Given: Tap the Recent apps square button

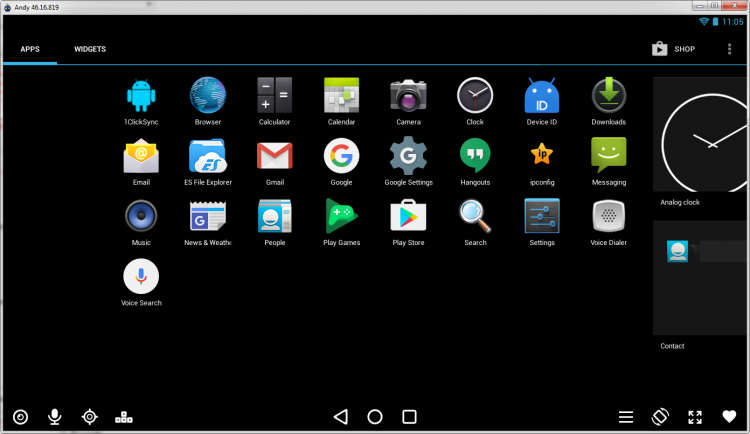Looking at the screenshot, I should pyautogui.click(x=409, y=417).
